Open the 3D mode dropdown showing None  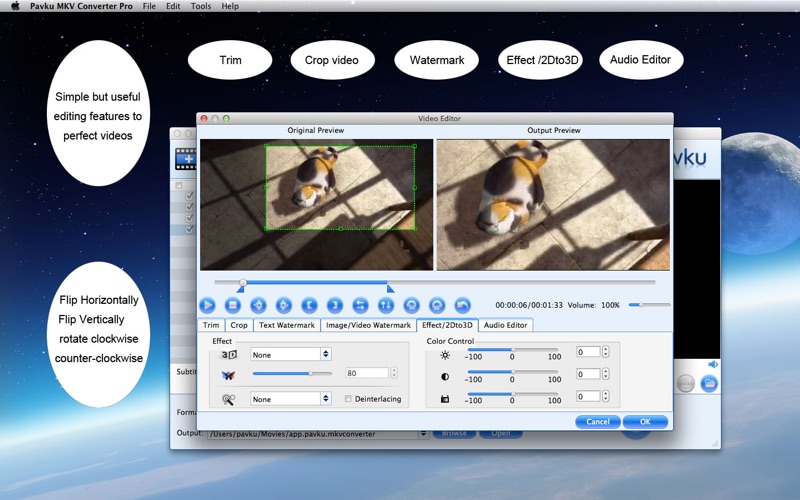tap(291, 355)
